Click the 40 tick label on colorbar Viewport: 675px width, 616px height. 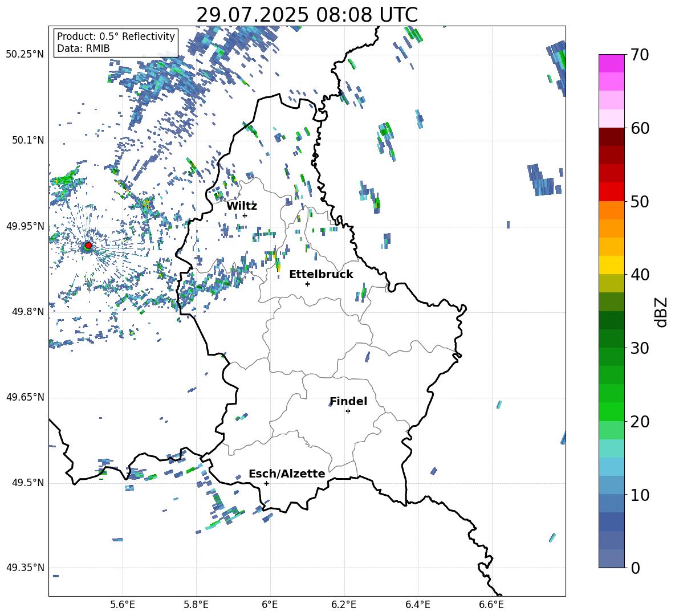pos(640,275)
